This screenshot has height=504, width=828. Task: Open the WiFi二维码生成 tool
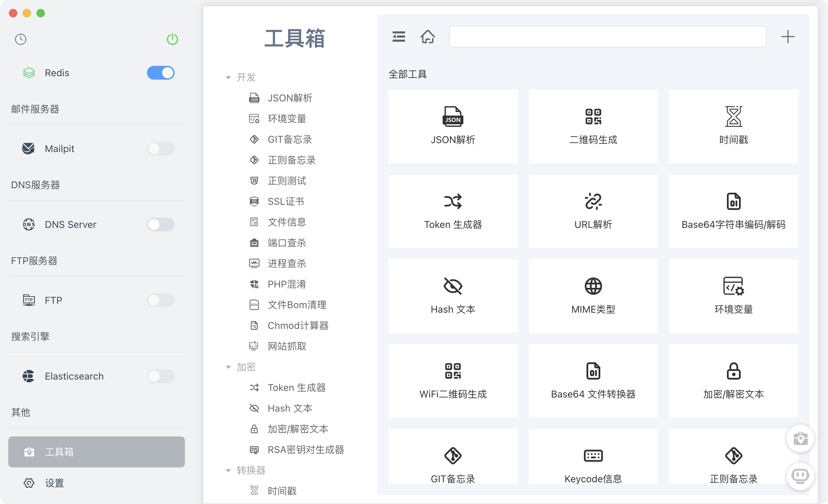tap(453, 381)
